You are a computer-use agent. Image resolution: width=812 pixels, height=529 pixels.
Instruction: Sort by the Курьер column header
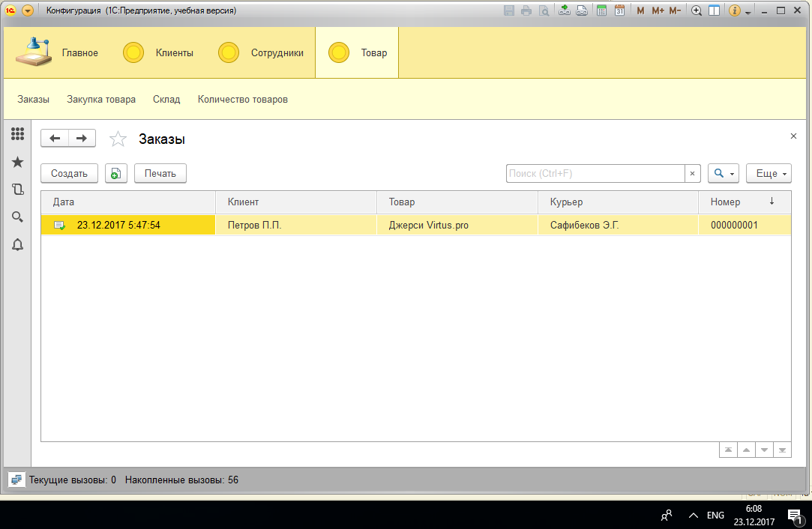coord(619,202)
